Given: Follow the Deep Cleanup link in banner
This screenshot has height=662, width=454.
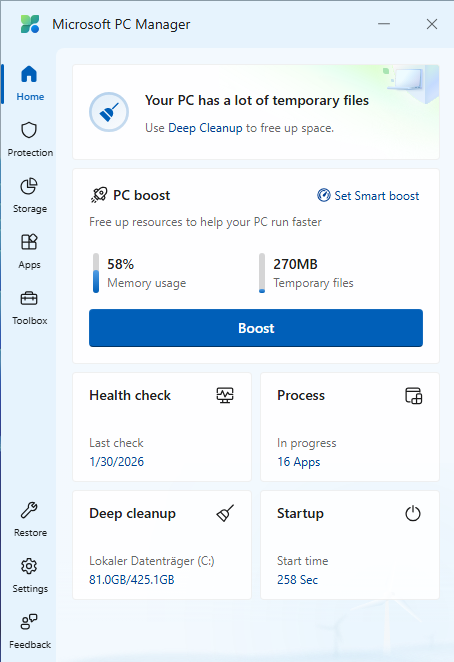Looking at the screenshot, I should point(205,128).
